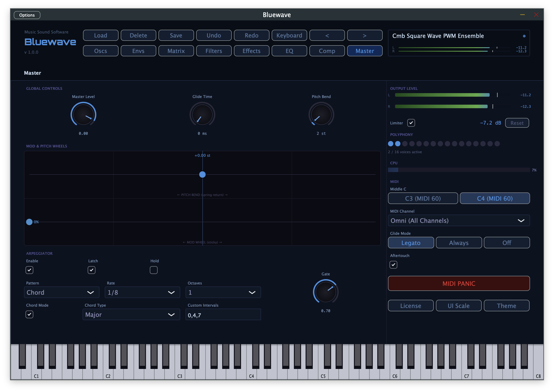Toggle the Limiter checkbox
Viewport: 554px width, 392px height.
pos(411,123)
